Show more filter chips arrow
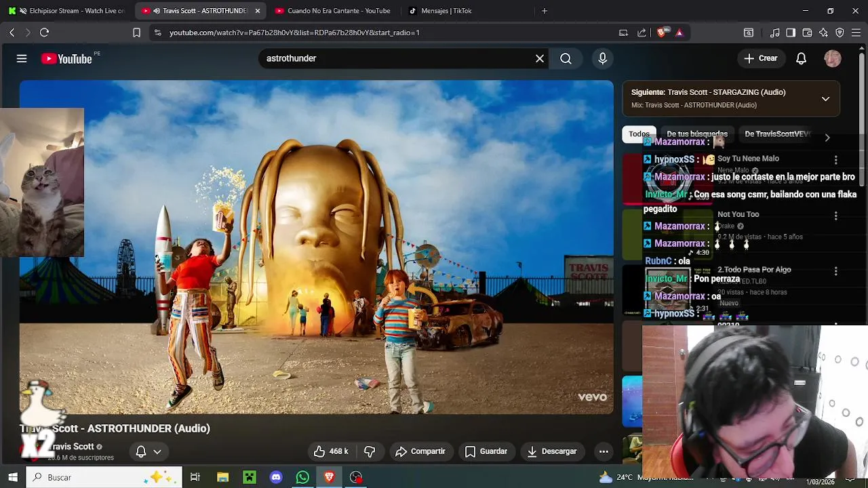 (827, 138)
